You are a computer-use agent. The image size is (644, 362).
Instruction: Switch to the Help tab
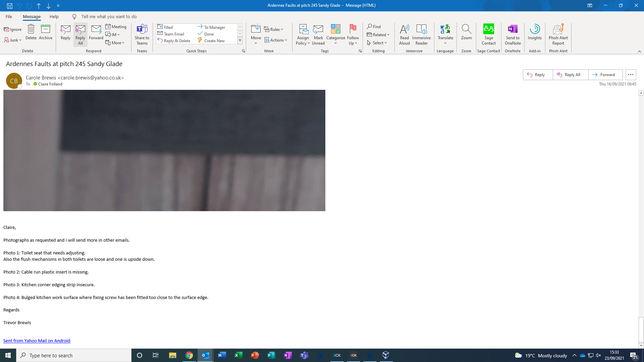pos(54,16)
